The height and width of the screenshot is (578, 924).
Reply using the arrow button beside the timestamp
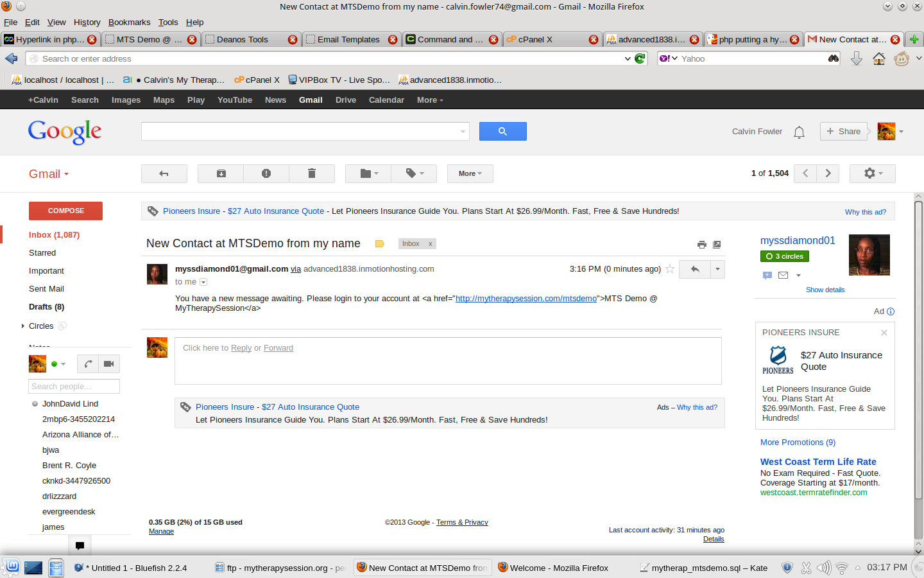pos(694,269)
